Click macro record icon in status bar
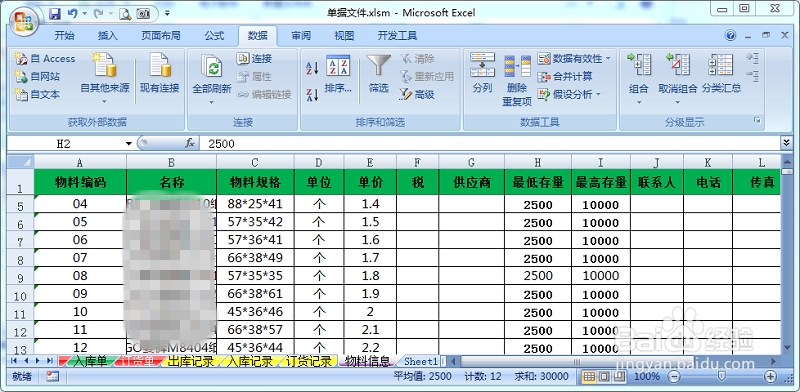800x392 pixels. (x=53, y=377)
